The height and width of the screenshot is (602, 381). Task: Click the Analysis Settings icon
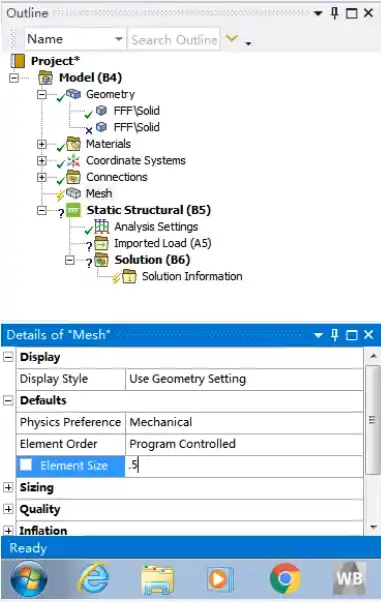[x=101, y=226]
